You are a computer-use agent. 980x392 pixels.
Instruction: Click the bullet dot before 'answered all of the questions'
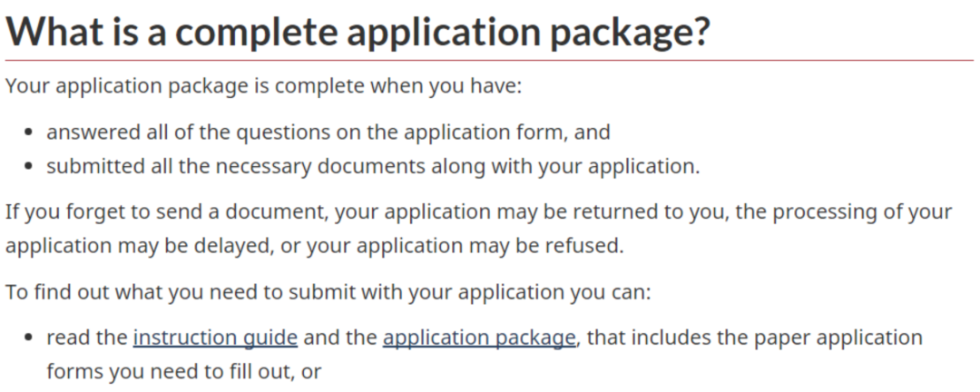[x=30, y=133]
